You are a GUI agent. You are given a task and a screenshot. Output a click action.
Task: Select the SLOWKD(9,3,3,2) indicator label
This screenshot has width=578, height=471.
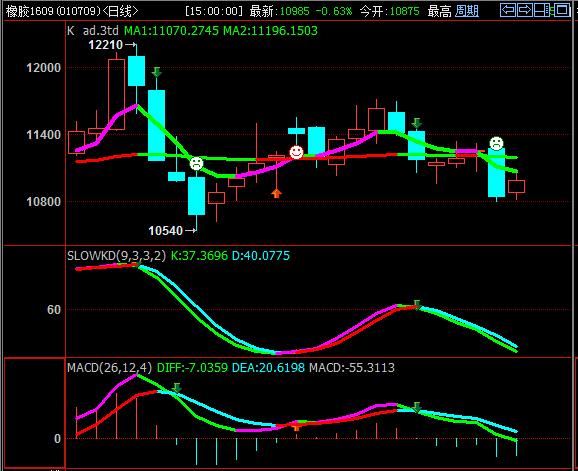click(x=116, y=255)
